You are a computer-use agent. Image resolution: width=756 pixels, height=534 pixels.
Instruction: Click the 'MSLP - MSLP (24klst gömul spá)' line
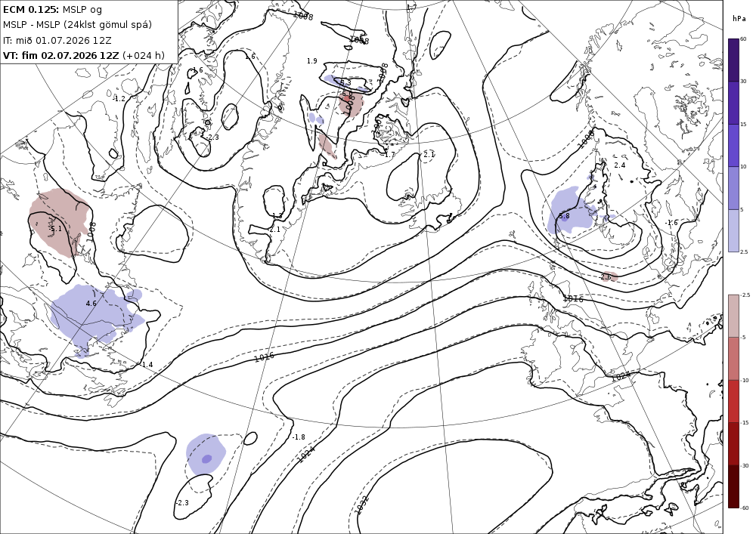click(x=78, y=25)
